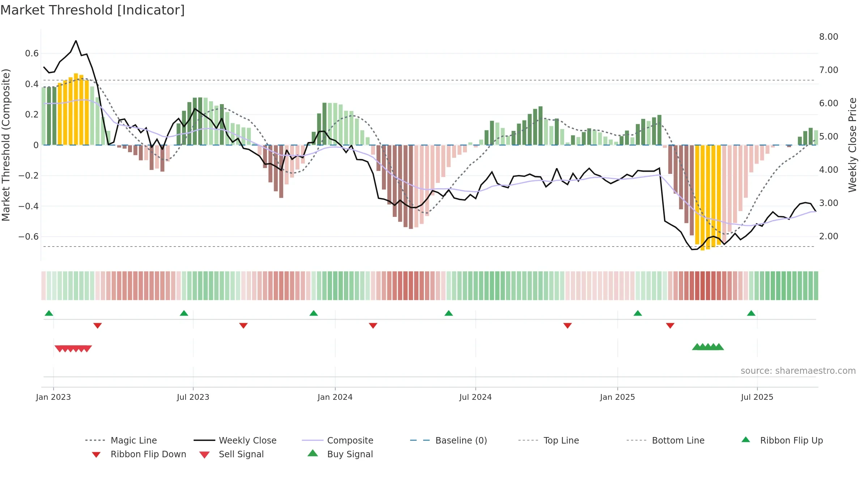
Task: Click the green Ribbon Flip Up legend triangle
Action: coord(746,440)
